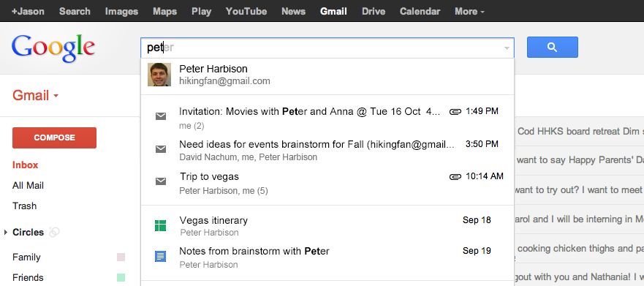Show search options arrow in search box
Image resolution: width=644 pixels, height=286 pixels.
(507, 48)
